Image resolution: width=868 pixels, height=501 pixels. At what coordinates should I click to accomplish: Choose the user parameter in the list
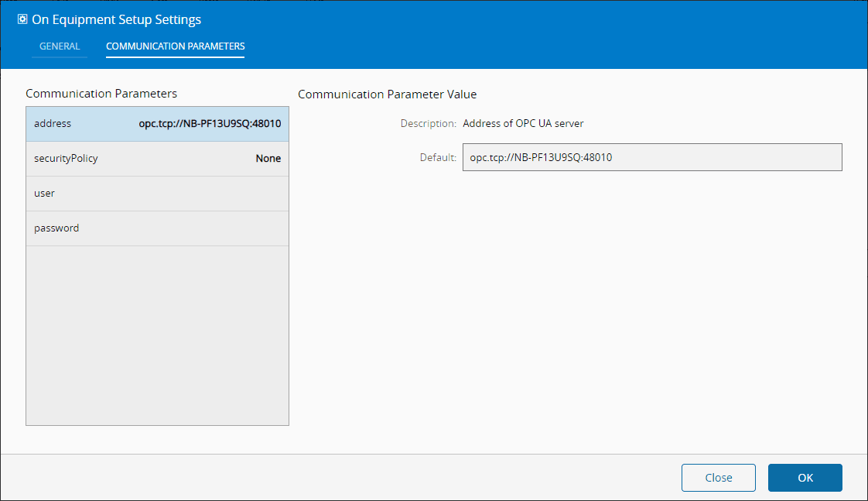(x=157, y=194)
